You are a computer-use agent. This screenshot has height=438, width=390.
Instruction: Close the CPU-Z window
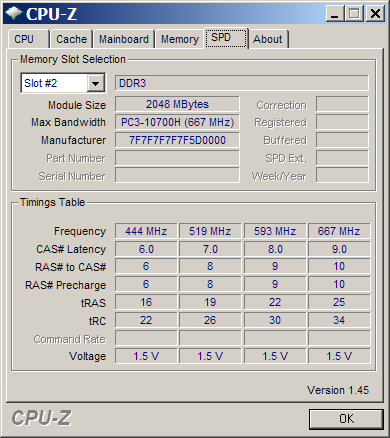(375, 14)
